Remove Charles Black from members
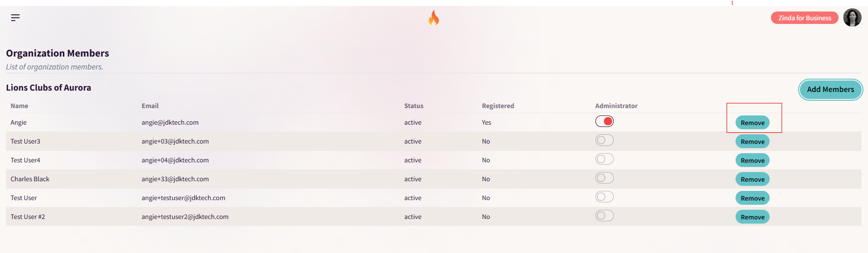Screen dimensions: 868x253 click(x=753, y=179)
